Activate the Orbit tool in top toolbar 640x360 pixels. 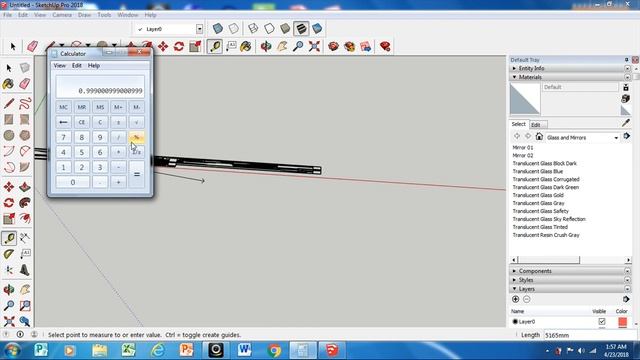pos(266,46)
